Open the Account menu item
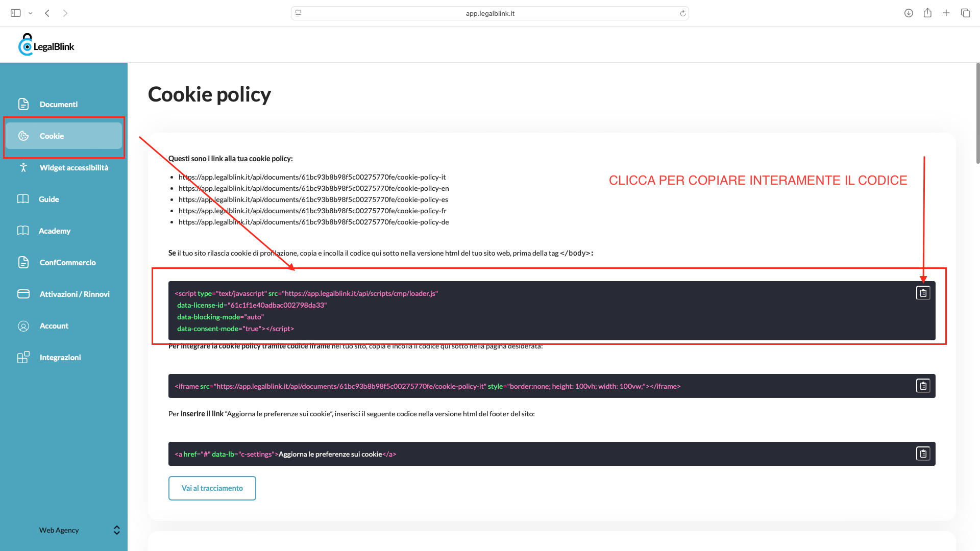Image resolution: width=980 pixels, height=551 pixels. [x=64, y=325]
